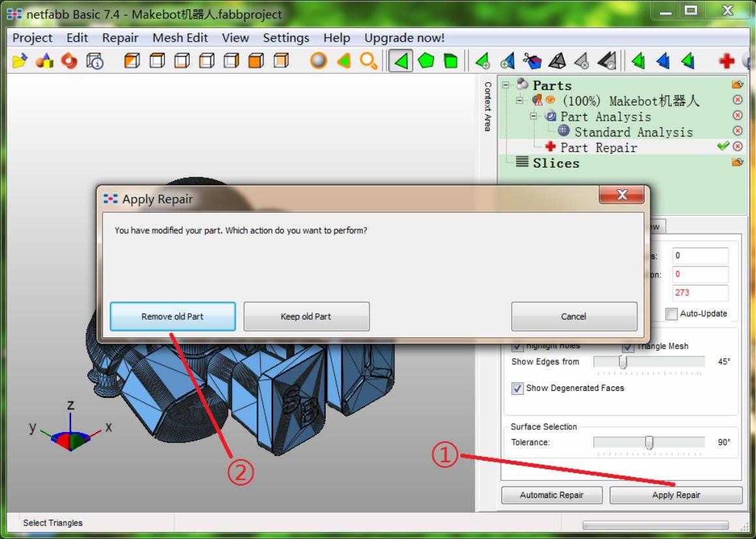Click the first green triangle flip icon

click(x=638, y=61)
